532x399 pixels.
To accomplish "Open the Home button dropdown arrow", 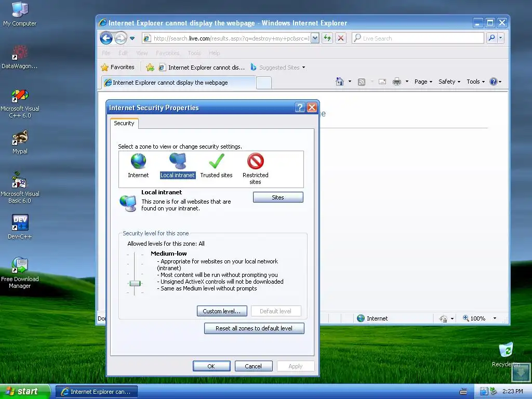I will click(x=350, y=82).
